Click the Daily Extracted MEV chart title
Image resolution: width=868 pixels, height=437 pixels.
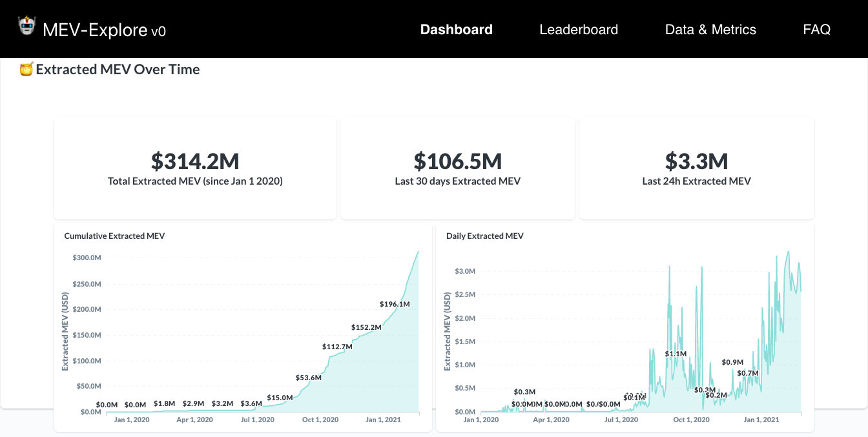484,236
